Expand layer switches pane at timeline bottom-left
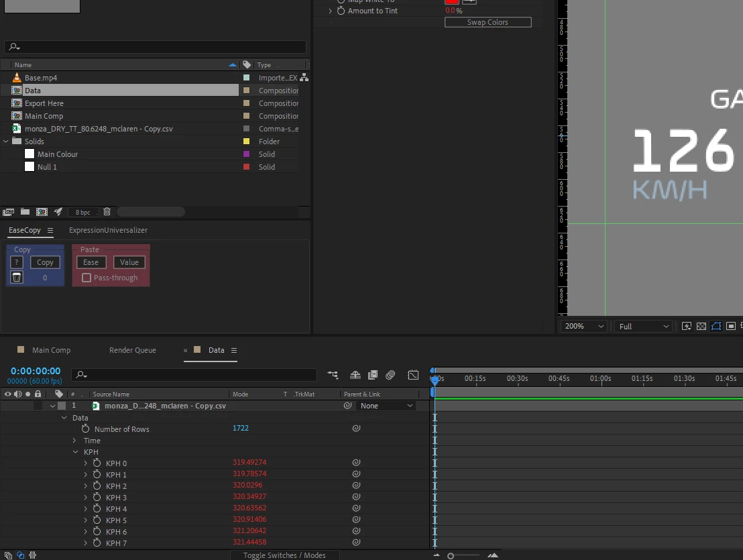The width and height of the screenshot is (743, 560). [8, 555]
